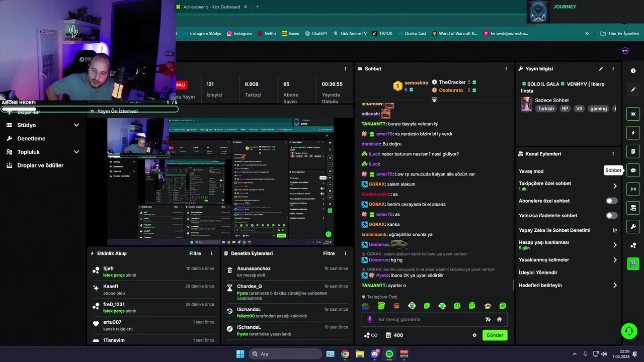The width and height of the screenshot is (644, 362).
Task: Click the channel points infinity balance
Action: point(371,335)
